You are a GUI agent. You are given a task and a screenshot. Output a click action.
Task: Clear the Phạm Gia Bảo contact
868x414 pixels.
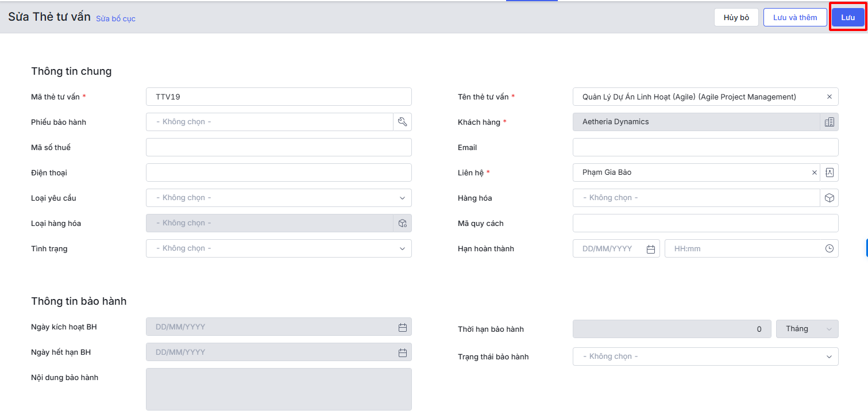[814, 172]
